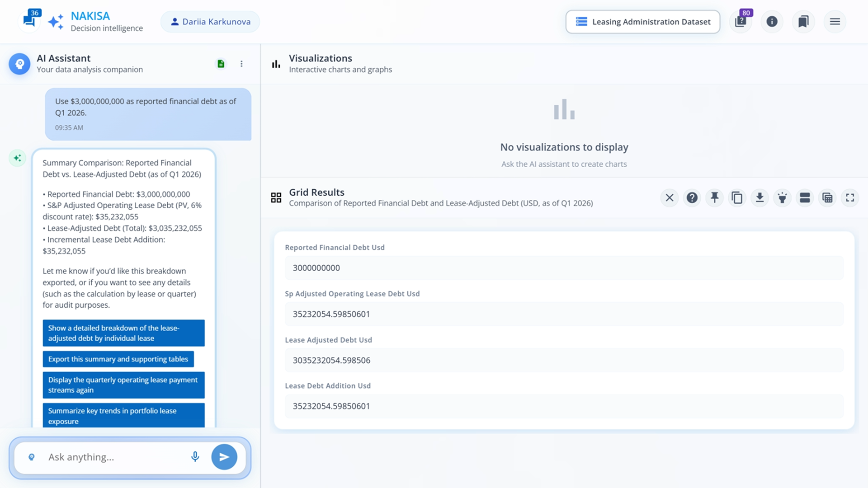Viewport: 868px width, 488px height.
Task: Close the Grid Results panel
Action: click(x=670, y=197)
